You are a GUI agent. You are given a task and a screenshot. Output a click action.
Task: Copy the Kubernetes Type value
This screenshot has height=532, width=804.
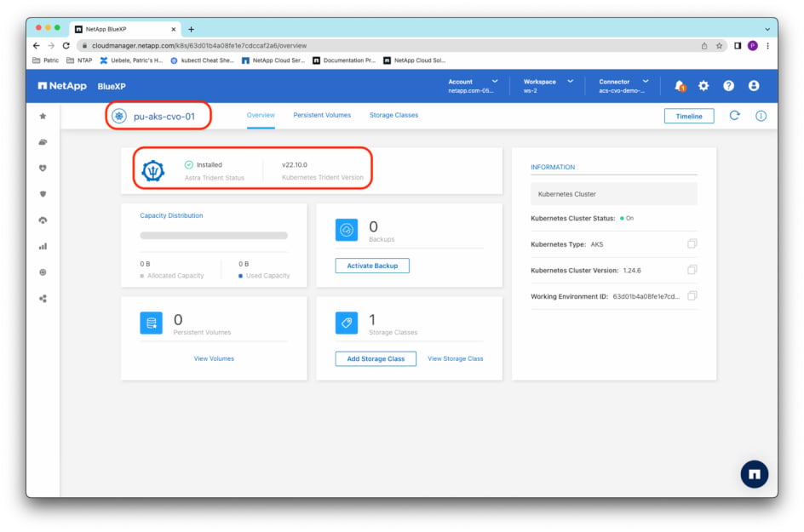click(692, 243)
